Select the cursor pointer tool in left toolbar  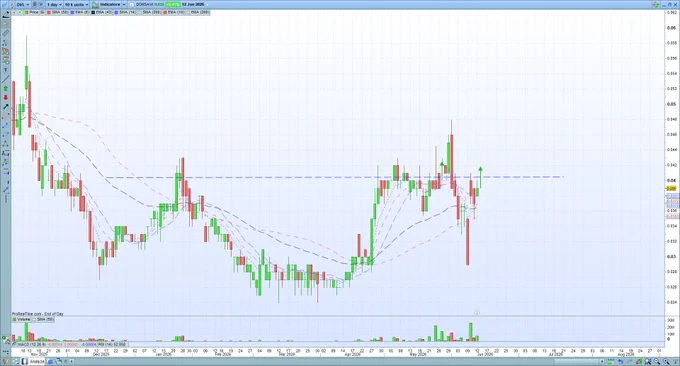point(6,24)
